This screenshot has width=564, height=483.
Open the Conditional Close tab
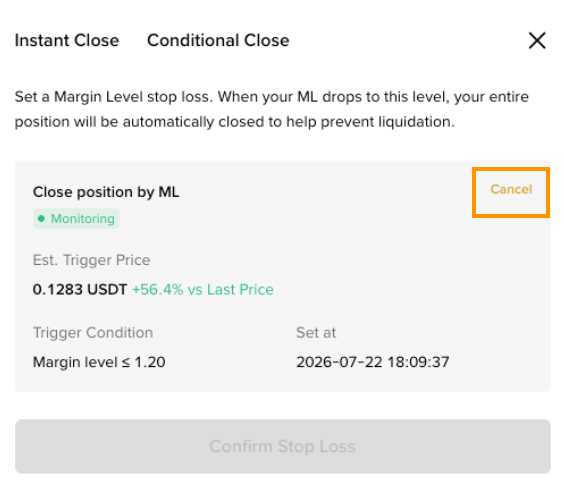[x=218, y=40]
